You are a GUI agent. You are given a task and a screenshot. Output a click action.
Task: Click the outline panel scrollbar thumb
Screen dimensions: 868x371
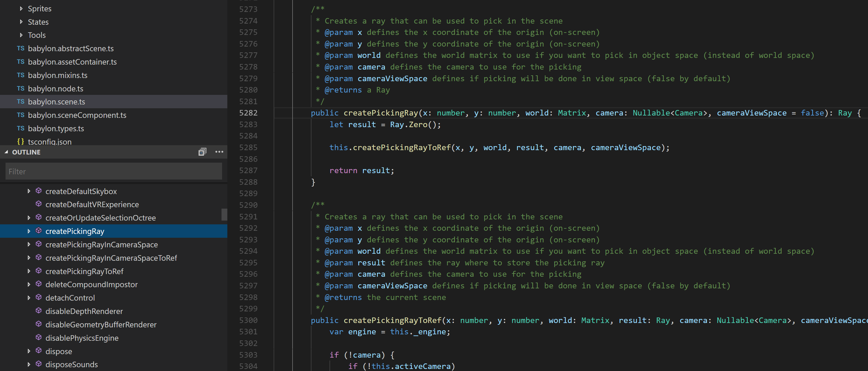pos(224,214)
